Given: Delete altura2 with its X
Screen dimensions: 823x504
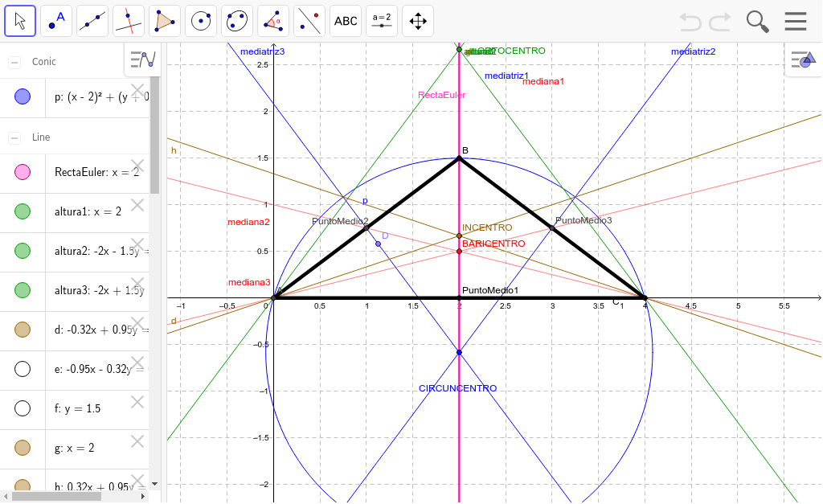Looking at the screenshot, I should pos(137,244).
